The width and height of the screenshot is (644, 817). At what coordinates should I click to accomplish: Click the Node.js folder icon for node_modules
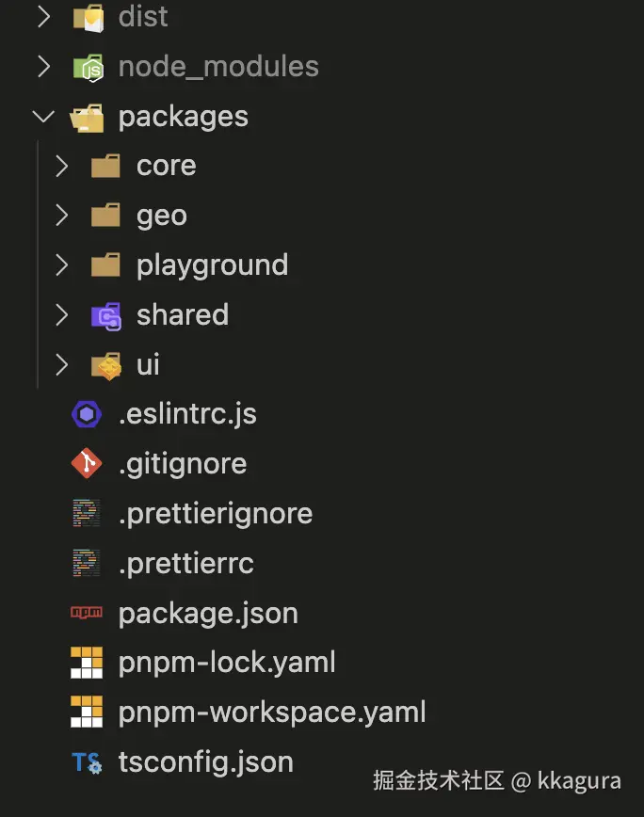88,67
